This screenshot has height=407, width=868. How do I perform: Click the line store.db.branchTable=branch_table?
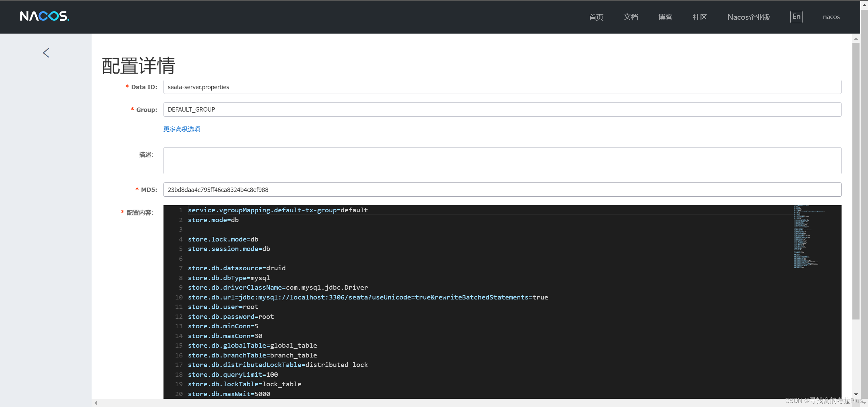point(252,355)
